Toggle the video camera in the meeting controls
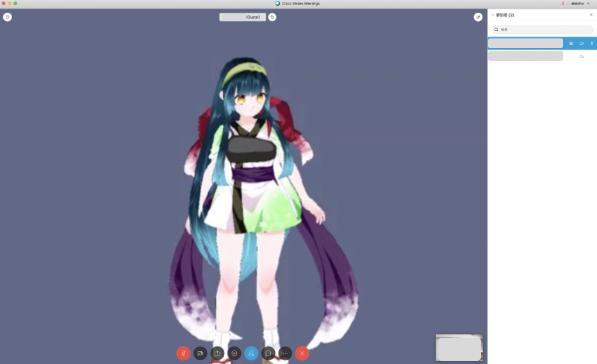Screen dimensions: 597x364 tap(200, 353)
